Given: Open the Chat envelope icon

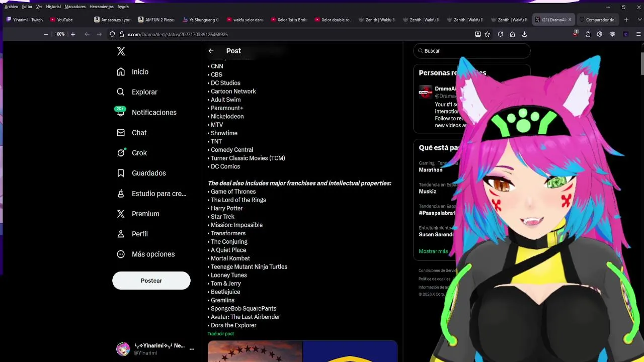Looking at the screenshot, I should click(121, 133).
